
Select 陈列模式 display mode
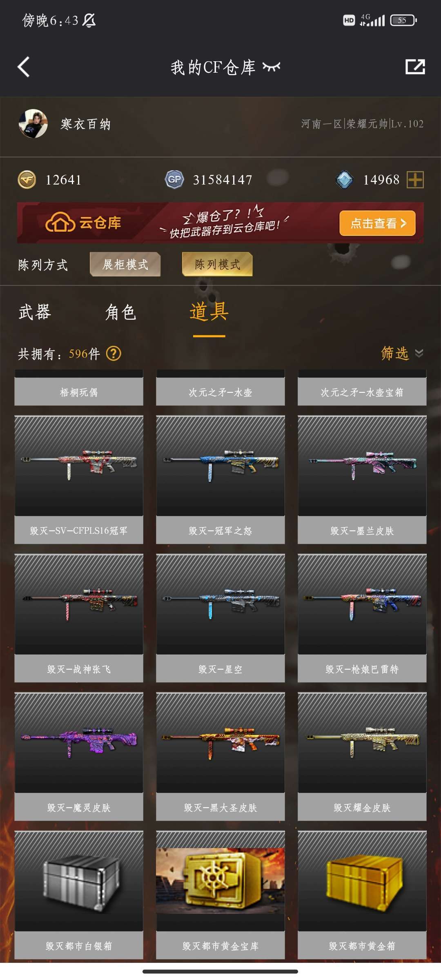point(217,264)
